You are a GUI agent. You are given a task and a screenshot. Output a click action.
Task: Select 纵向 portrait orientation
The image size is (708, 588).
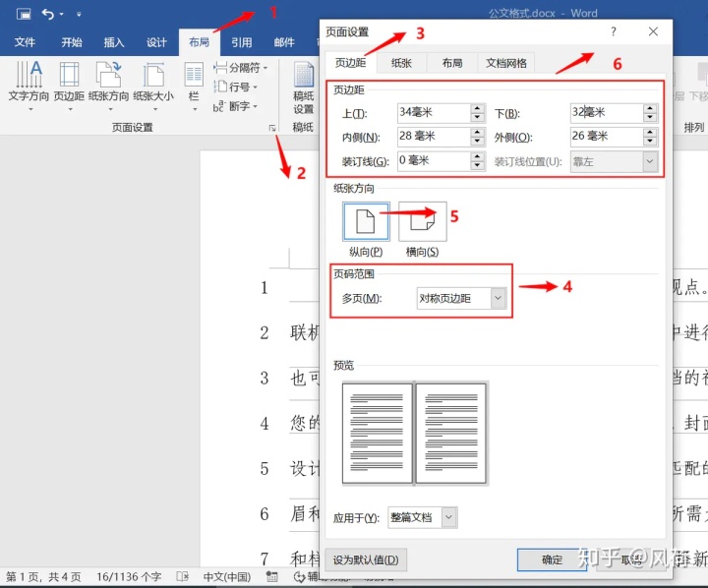366,221
